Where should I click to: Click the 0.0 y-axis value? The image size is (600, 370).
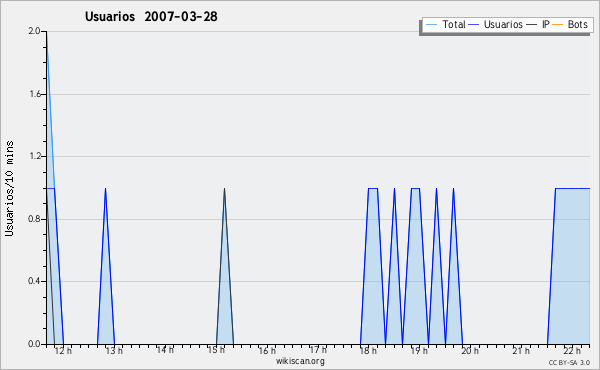34,344
